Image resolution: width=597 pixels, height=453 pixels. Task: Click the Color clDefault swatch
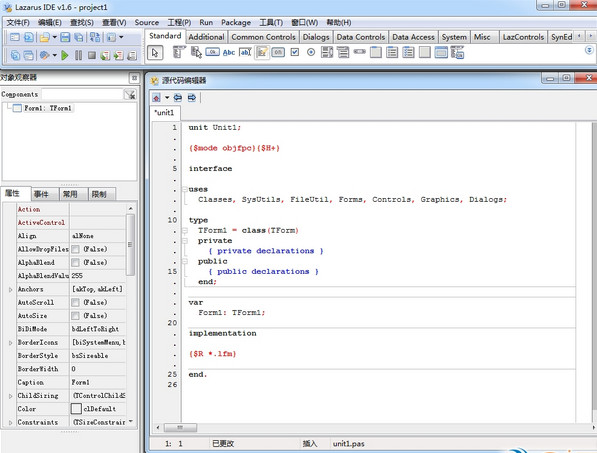point(76,409)
